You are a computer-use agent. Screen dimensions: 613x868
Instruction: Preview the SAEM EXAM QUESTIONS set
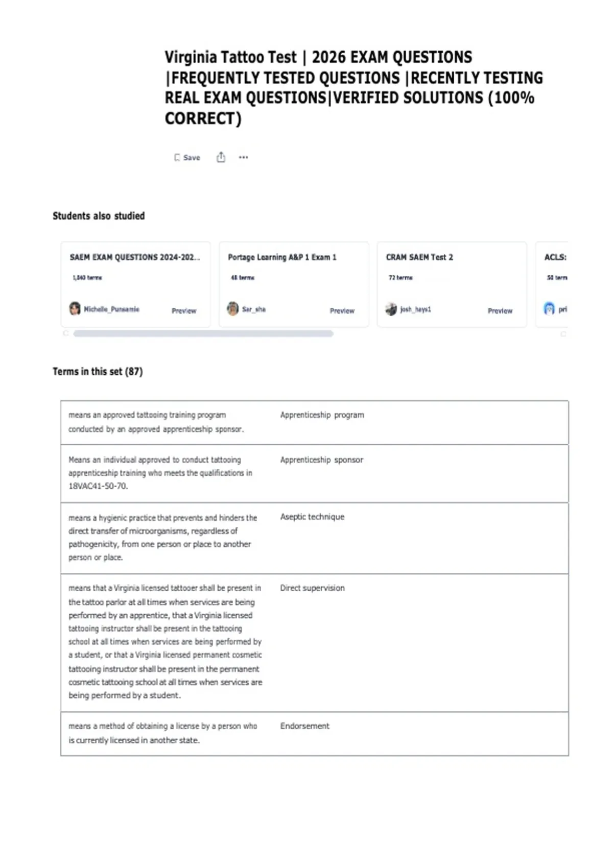pos(184,310)
